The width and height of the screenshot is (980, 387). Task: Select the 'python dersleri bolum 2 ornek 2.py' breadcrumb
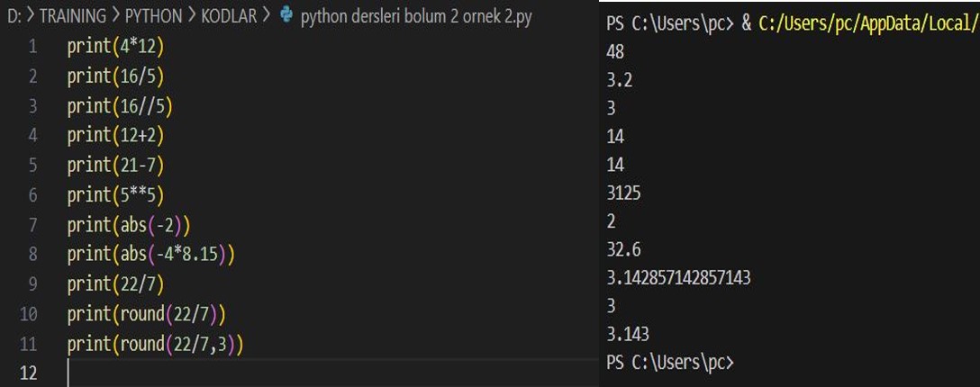[415, 17]
